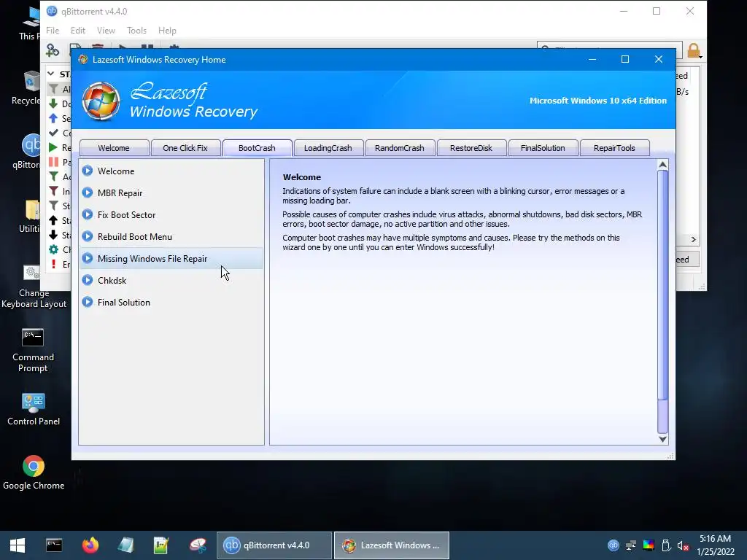Open qBittorrent Edit menu
Image resolution: width=747 pixels, height=560 pixels.
click(x=77, y=31)
